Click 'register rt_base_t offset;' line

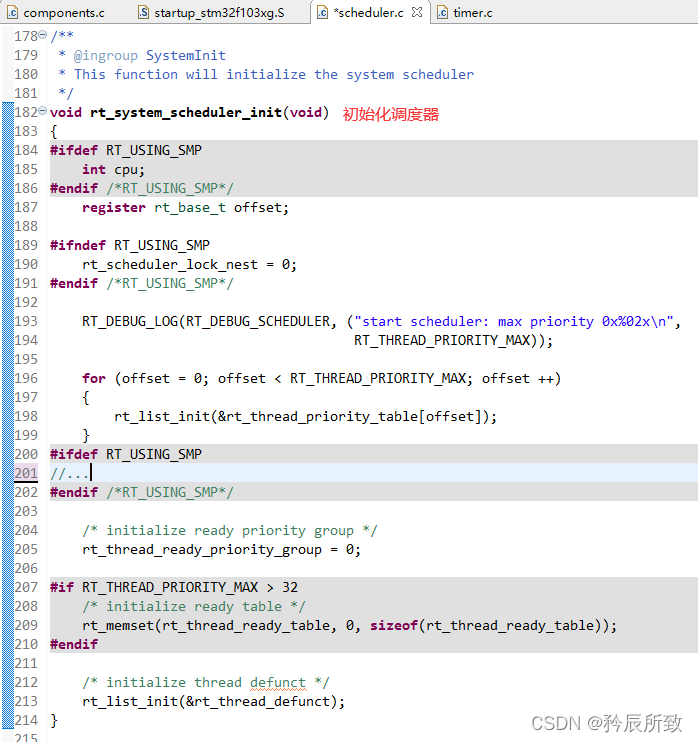(x=185, y=208)
